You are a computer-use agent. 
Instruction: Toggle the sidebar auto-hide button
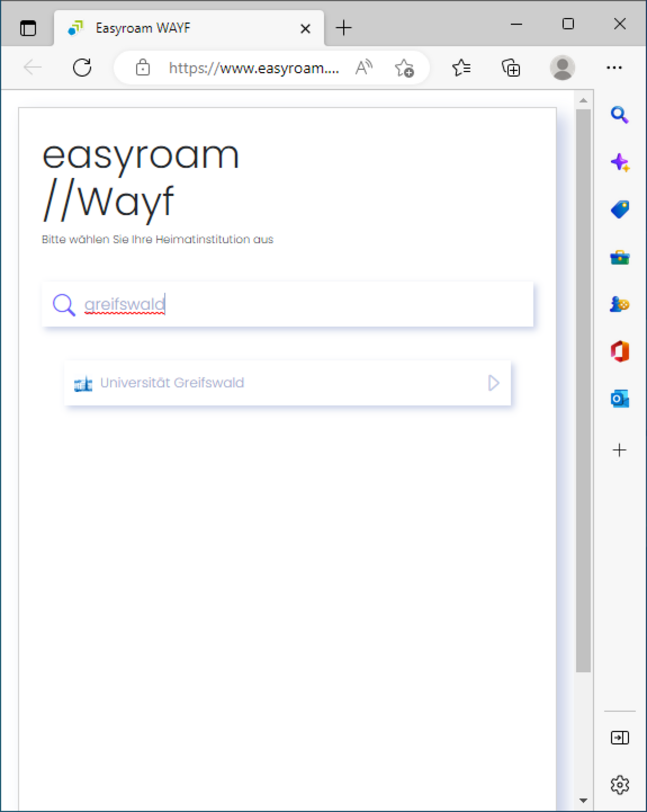pos(620,738)
